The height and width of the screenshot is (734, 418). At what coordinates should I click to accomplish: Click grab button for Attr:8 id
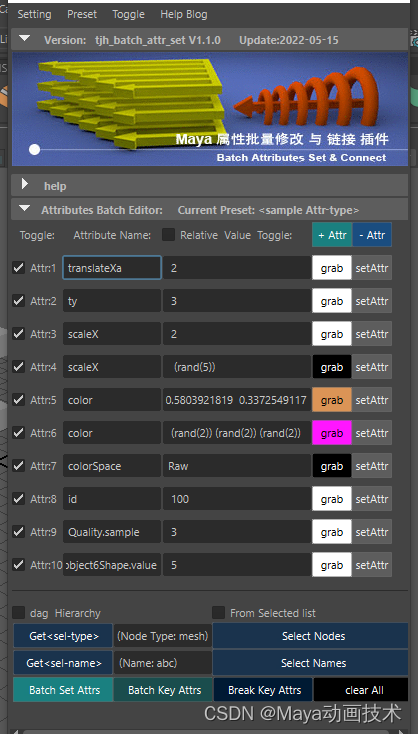pyautogui.click(x=332, y=499)
